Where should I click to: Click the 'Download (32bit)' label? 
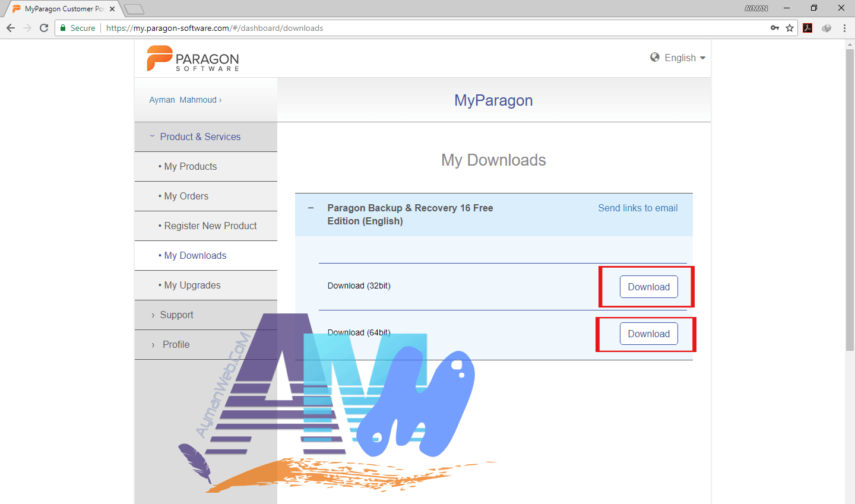pyautogui.click(x=359, y=286)
